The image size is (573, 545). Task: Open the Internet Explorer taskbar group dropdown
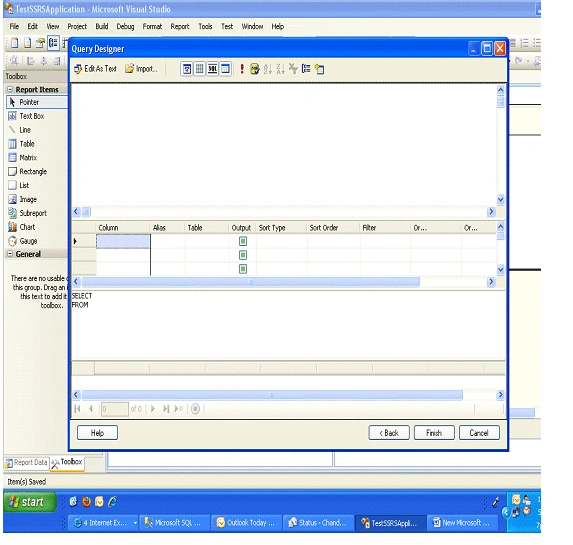[x=135, y=523]
